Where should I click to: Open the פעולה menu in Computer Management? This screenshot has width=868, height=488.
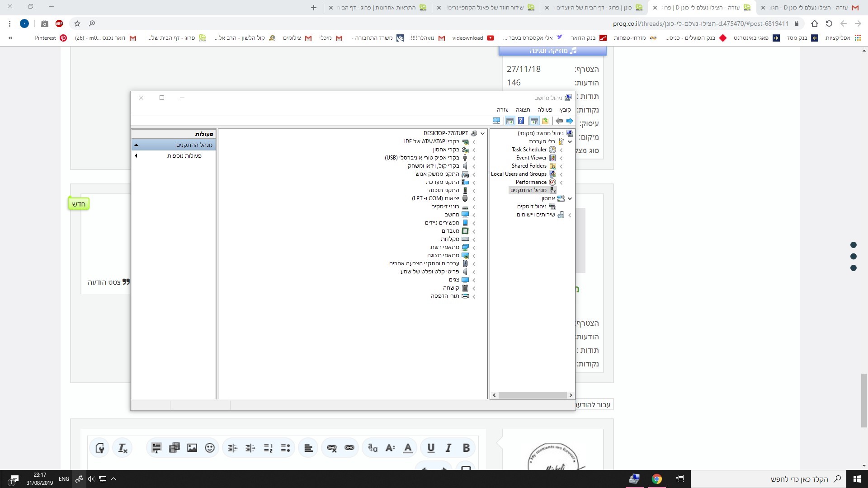(x=545, y=110)
